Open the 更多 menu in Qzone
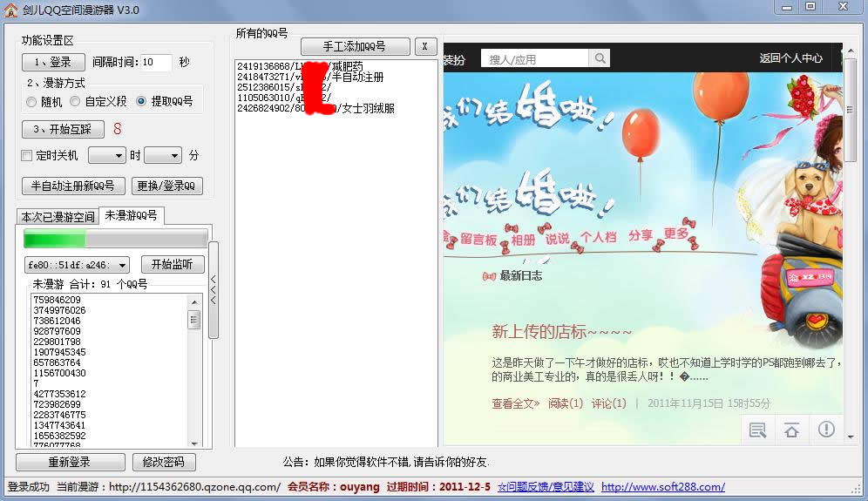Image resolution: width=868 pixels, height=501 pixels. pyautogui.click(x=675, y=234)
